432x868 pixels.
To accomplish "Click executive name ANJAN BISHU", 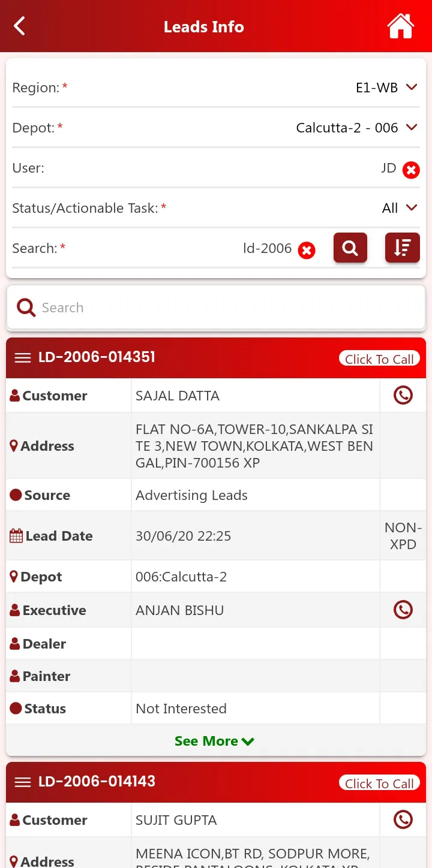I will [180, 610].
